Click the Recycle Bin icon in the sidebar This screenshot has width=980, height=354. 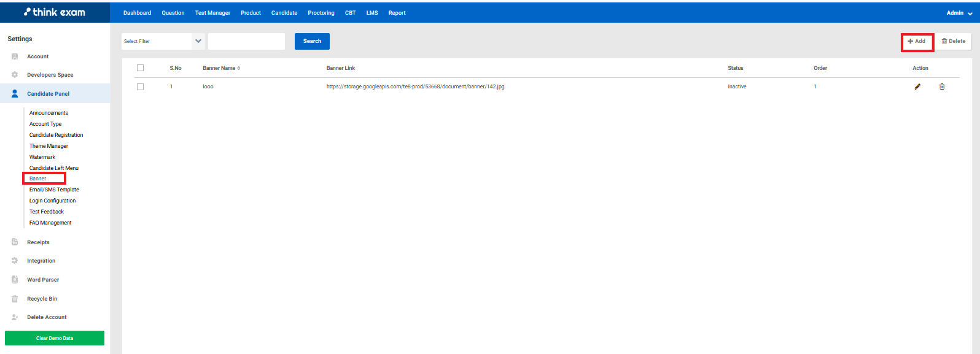click(x=15, y=299)
